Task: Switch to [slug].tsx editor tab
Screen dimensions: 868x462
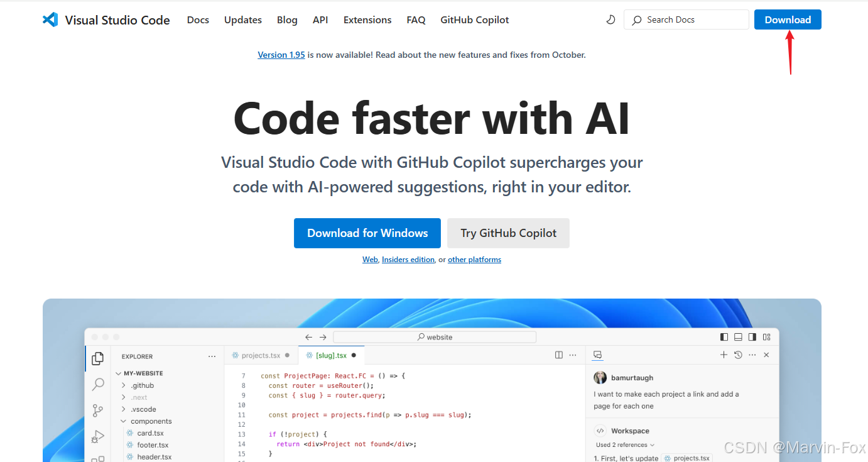Action: tap(331, 355)
